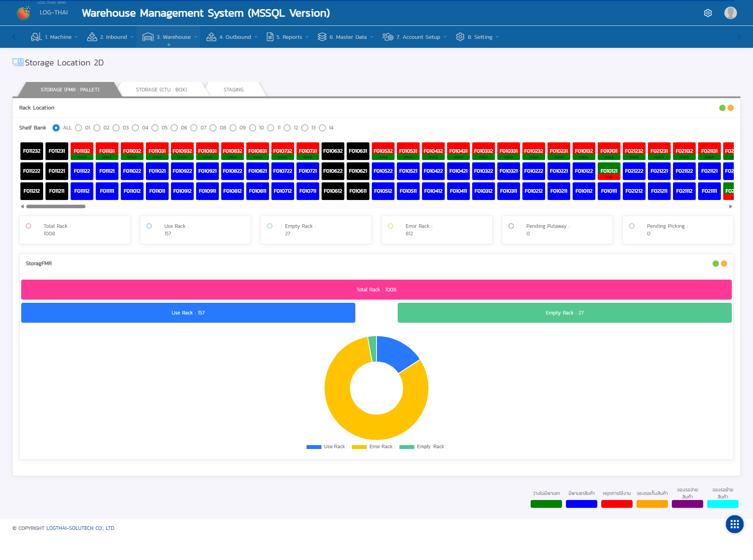Select Shelf Bank 07 radio button
Viewport: 753px width, 560px height.
(194, 128)
